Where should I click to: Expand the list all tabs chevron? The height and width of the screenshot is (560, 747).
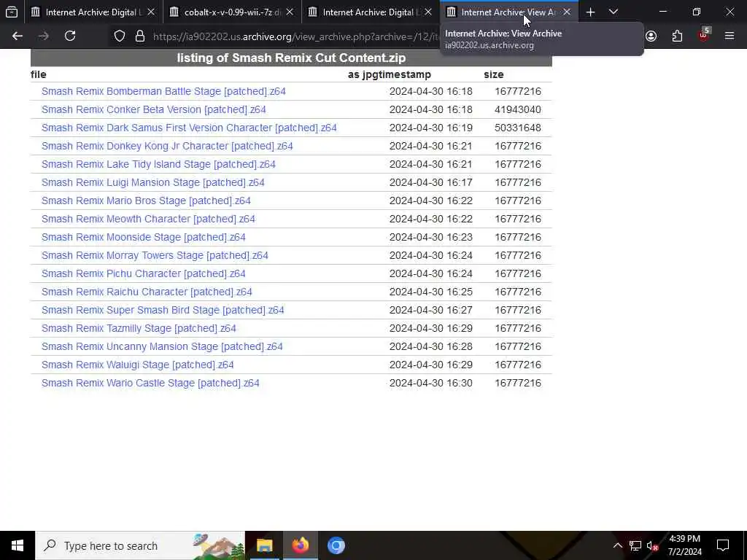(614, 12)
